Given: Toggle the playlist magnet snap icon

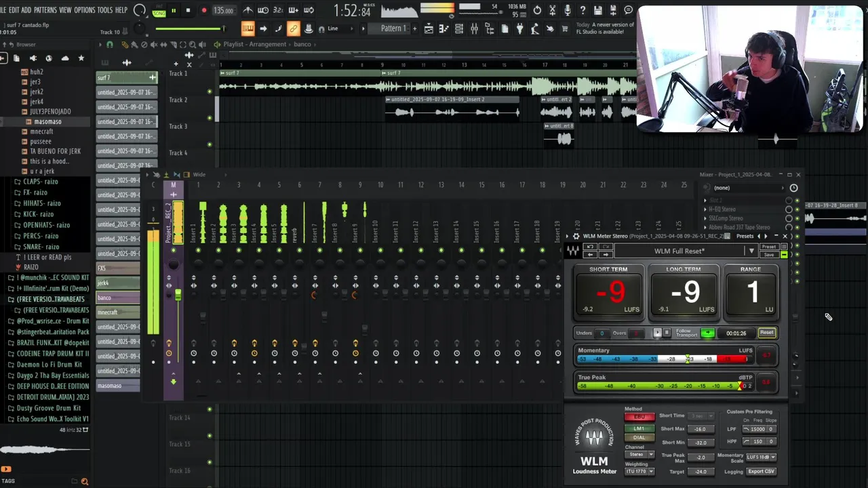Looking at the screenshot, I should [x=110, y=45].
